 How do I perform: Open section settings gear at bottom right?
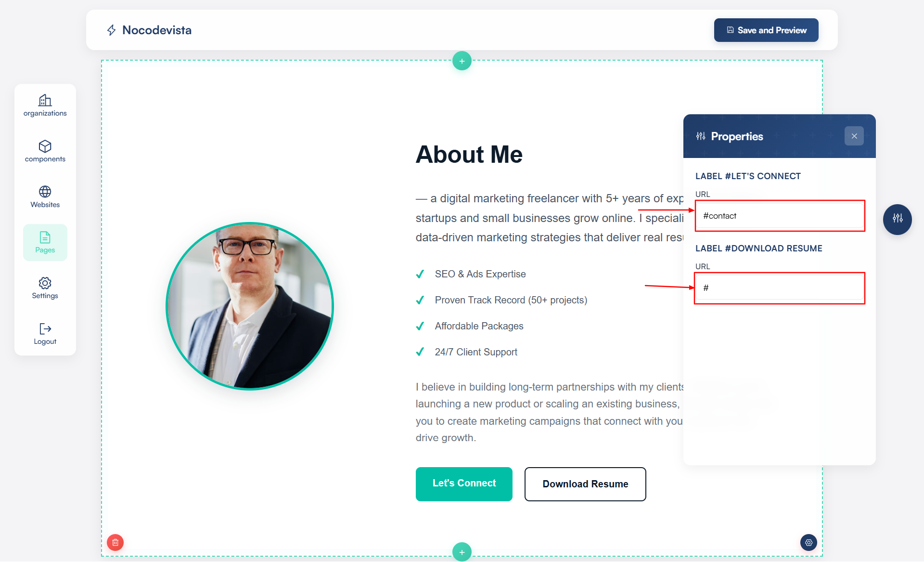[x=809, y=542]
